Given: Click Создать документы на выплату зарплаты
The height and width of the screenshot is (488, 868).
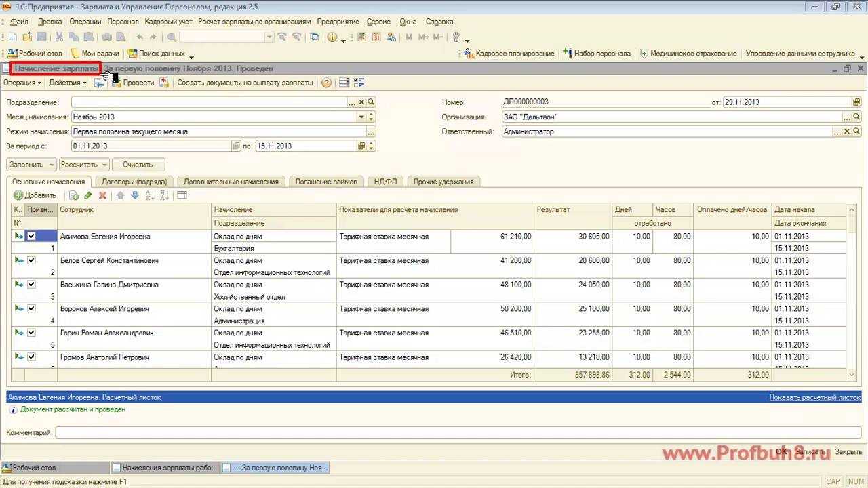Looking at the screenshot, I should 245,83.
